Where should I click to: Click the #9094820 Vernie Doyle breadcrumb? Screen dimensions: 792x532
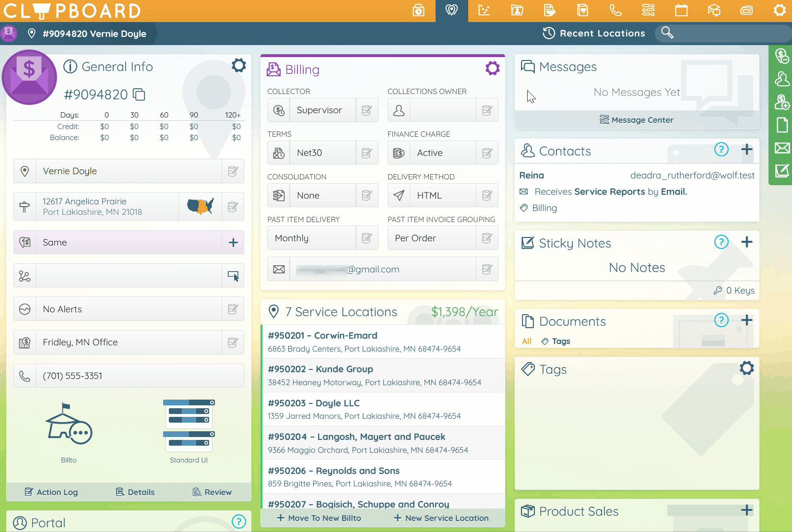click(94, 34)
